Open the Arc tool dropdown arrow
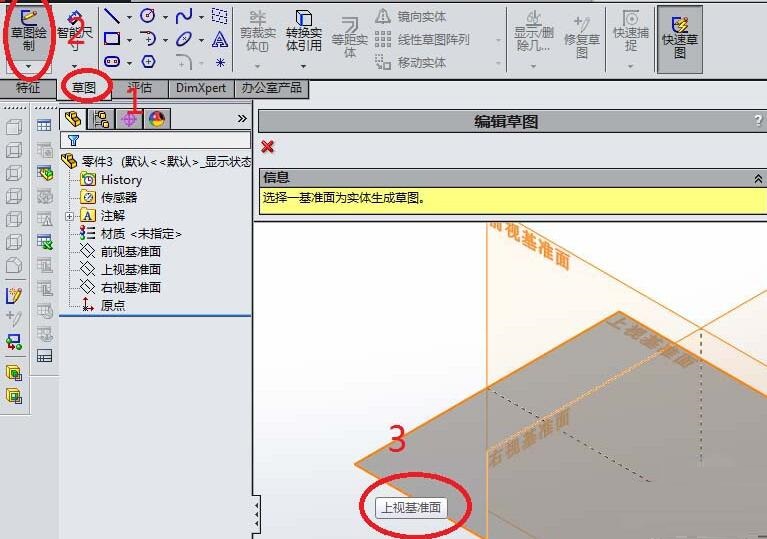The height and width of the screenshot is (539, 767). coord(165,40)
